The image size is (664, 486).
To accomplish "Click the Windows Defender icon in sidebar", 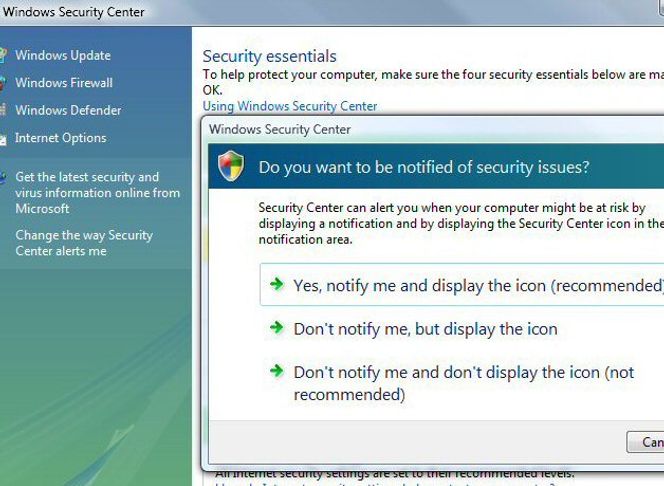I will tap(3, 110).
